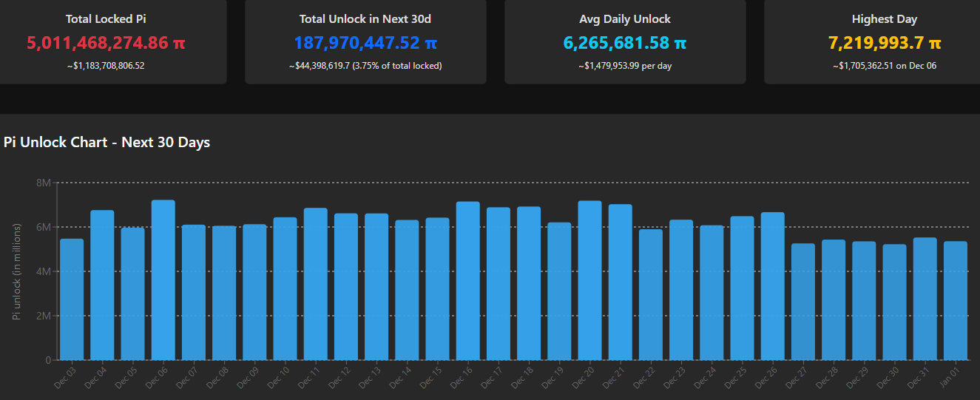The image size is (980, 400).
Task: Click the yellow 7,219,993.7 π value
Action: 885,43
